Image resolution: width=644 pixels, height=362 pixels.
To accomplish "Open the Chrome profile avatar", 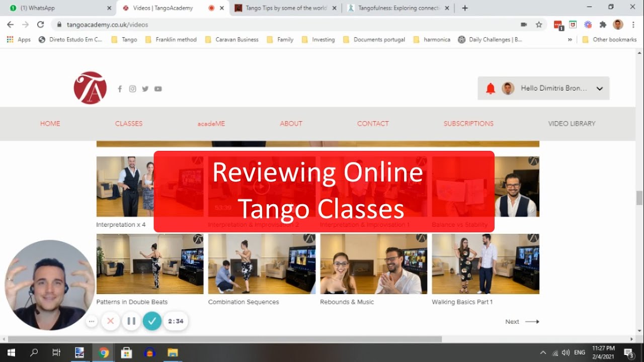I will pos(618,24).
